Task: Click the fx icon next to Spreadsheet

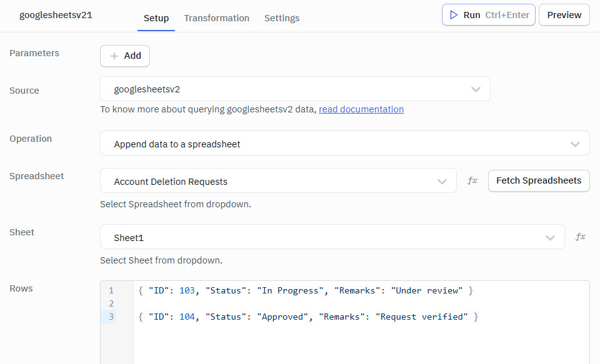Action: click(x=472, y=180)
